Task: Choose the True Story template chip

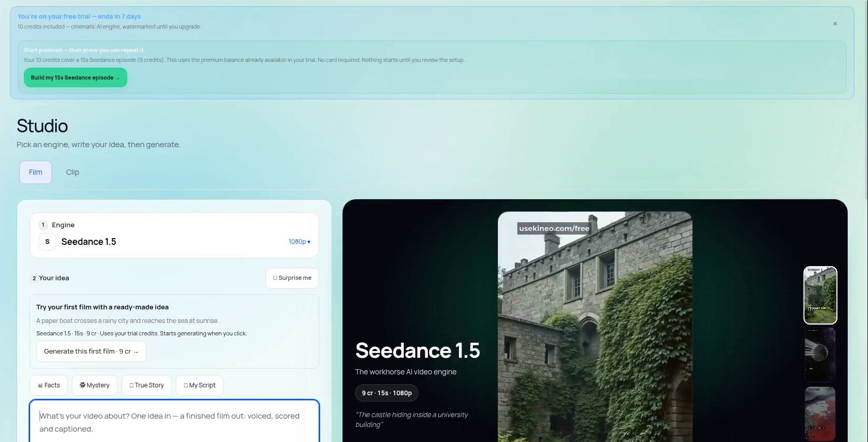Action: click(147, 385)
